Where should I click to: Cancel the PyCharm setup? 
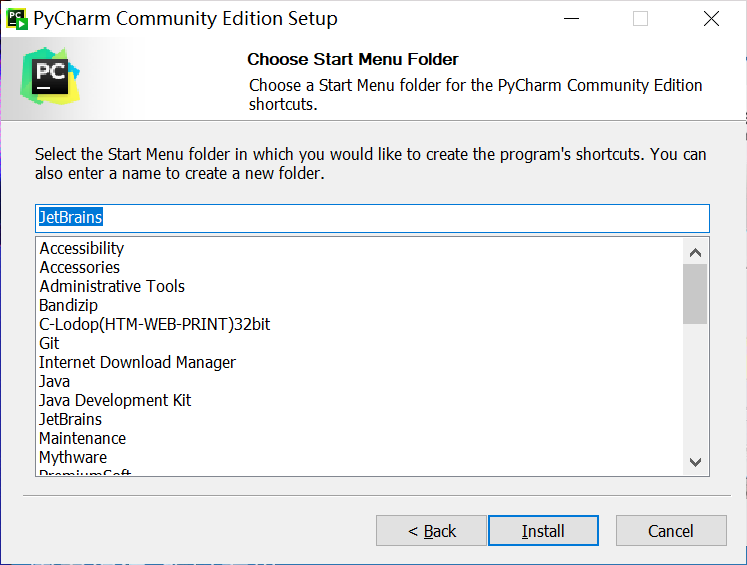pyautogui.click(x=671, y=530)
